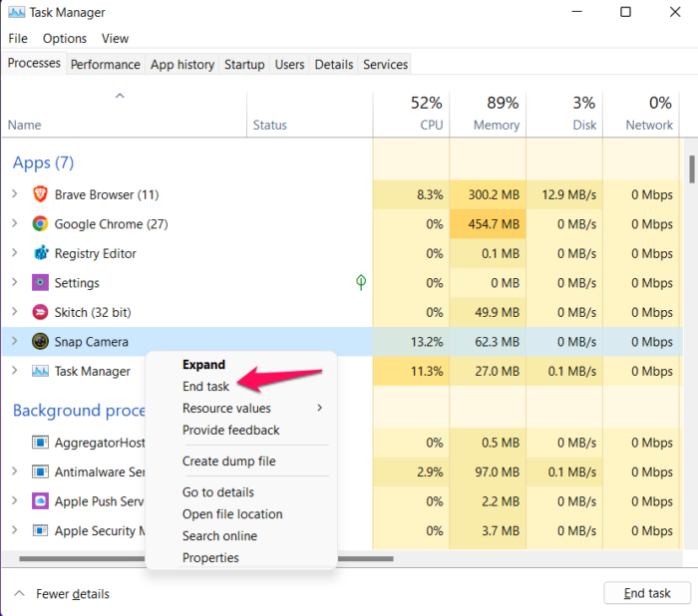Click the Task Manager process icon
The image size is (698, 616).
pyautogui.click(x=40, y=371)
